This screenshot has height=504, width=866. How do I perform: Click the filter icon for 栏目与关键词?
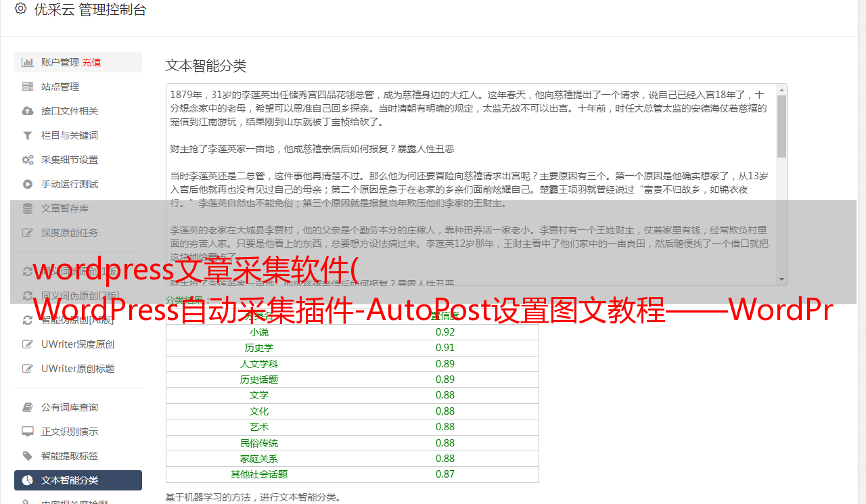point(28,135)
